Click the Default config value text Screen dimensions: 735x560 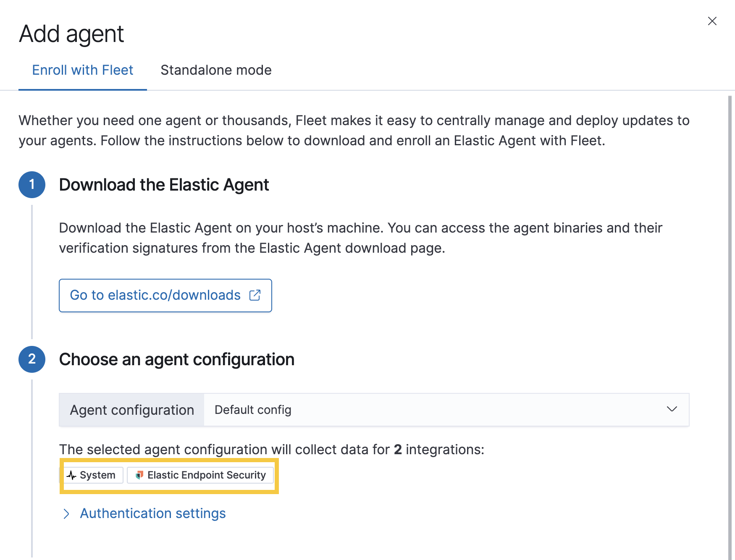click(x=252, y=409)
